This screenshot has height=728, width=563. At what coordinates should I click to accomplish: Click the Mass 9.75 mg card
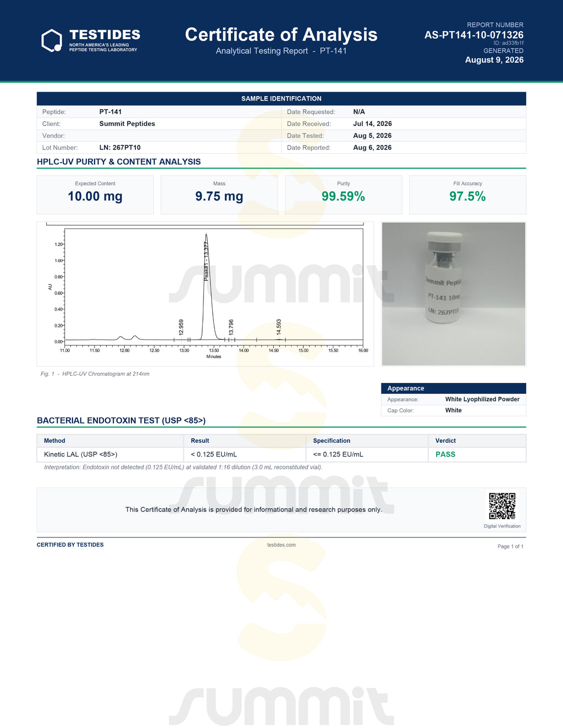(219, 194)
